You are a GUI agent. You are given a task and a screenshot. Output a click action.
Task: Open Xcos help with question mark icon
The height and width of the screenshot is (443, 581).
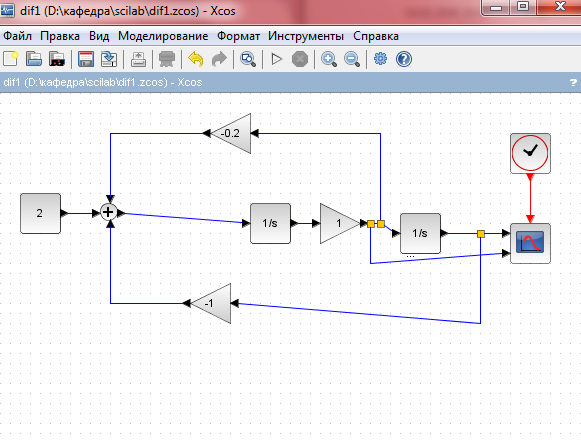coord(404,59)
